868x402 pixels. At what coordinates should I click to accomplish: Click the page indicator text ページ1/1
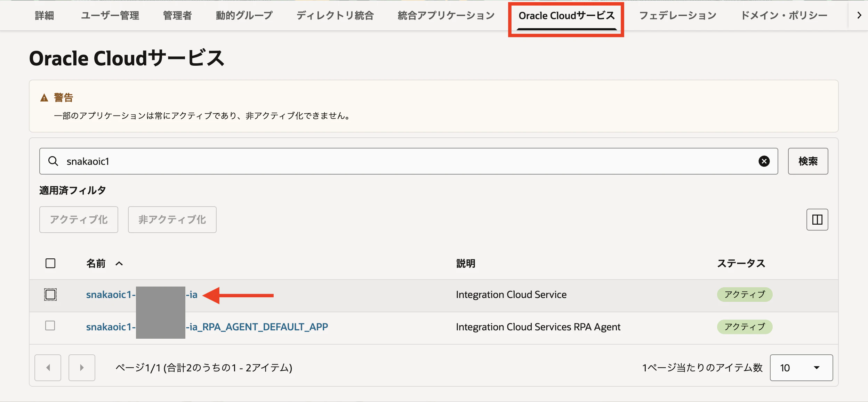pos(204,368)
